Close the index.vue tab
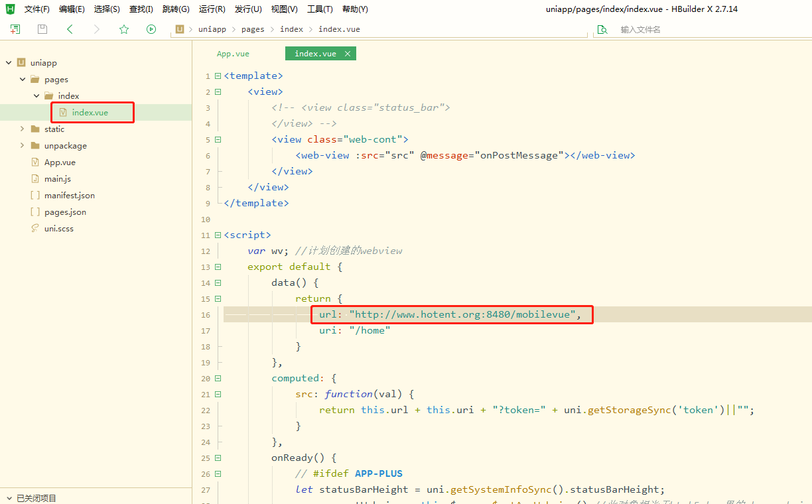The height and width of the screenshot is (504, 812). [347, 54]
